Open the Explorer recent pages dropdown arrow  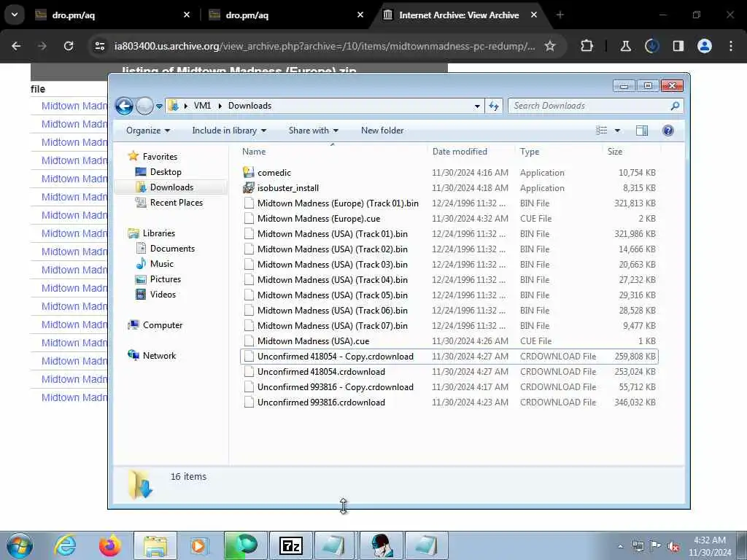pos(159,106)
